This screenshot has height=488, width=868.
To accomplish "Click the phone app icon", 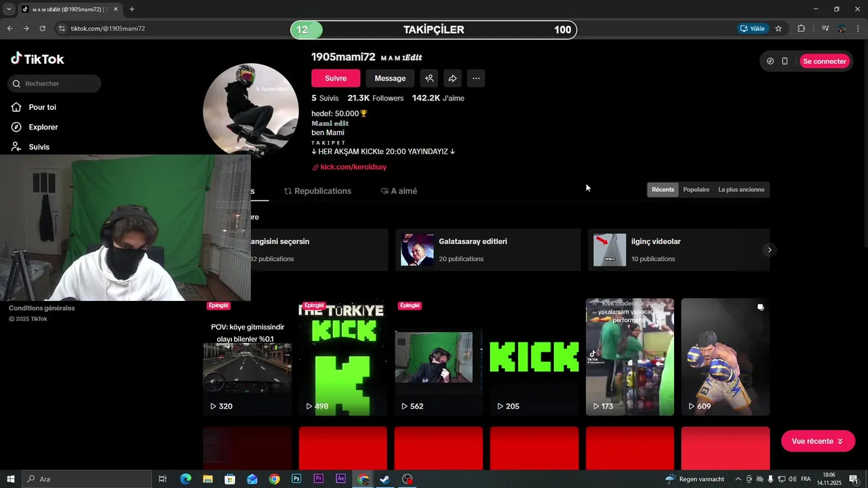I will pyautogui.click(x=785, y=61).
